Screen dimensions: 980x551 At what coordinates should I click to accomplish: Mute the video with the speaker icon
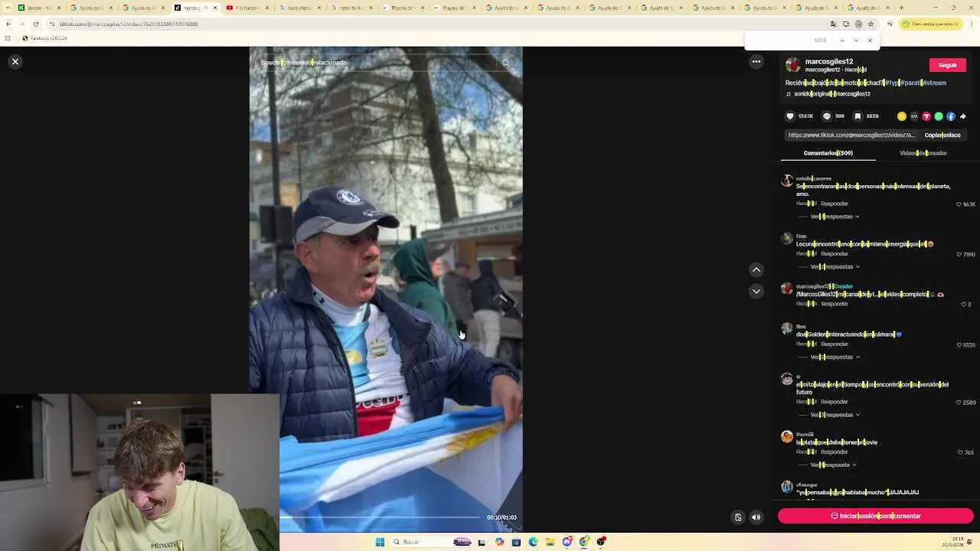[756, 517]
